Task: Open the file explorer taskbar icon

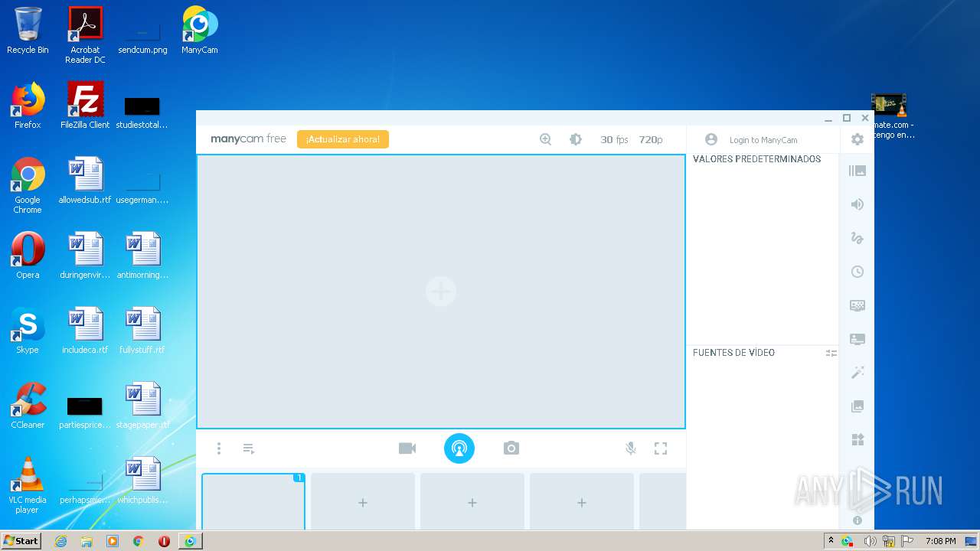Action: (87, 541)
